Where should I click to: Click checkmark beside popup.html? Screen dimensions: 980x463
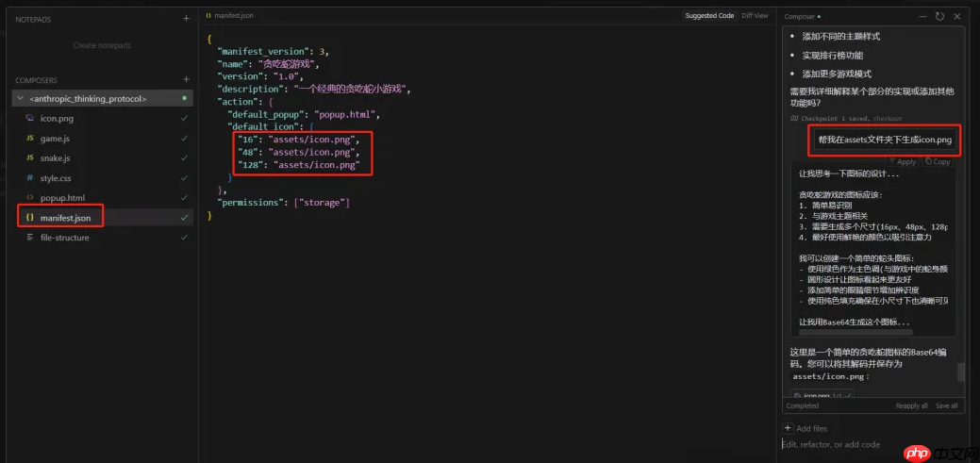point(184,198)
